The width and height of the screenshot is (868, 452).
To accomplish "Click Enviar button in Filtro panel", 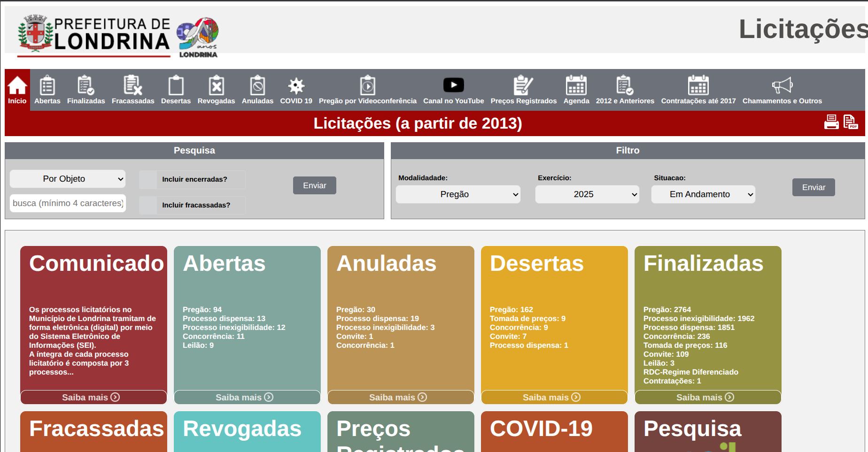I will [814, 187].
